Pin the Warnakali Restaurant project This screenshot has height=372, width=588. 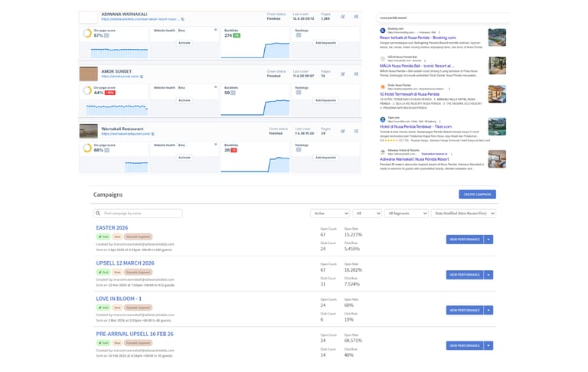[x=343, y=131]
